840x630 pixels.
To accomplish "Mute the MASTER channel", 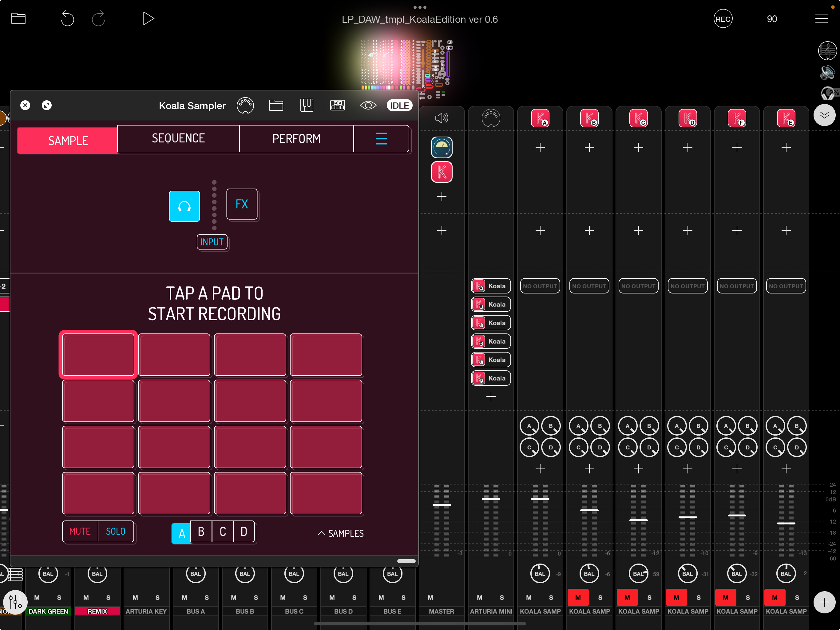I will click(x=430, y=597).
